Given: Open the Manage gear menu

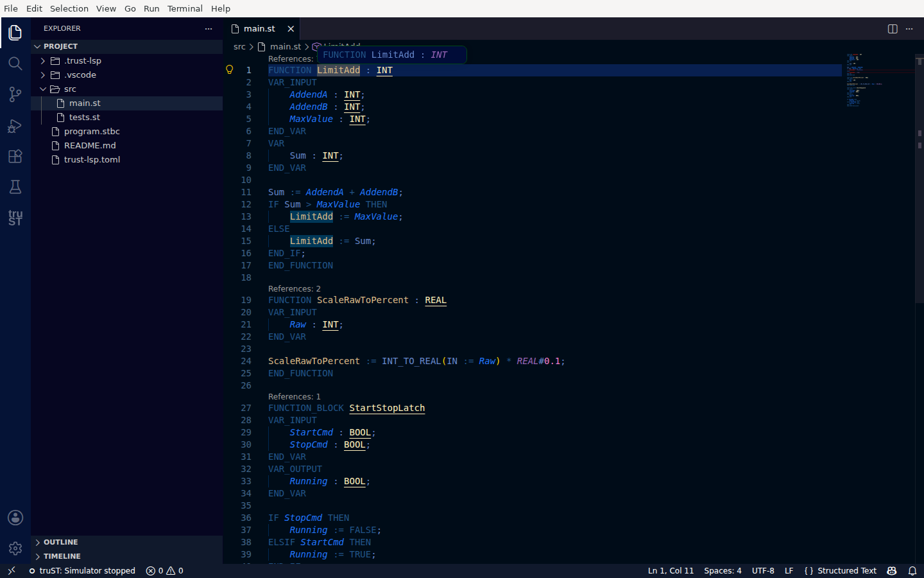Looking at the screenshot, I should coord(15,548).
